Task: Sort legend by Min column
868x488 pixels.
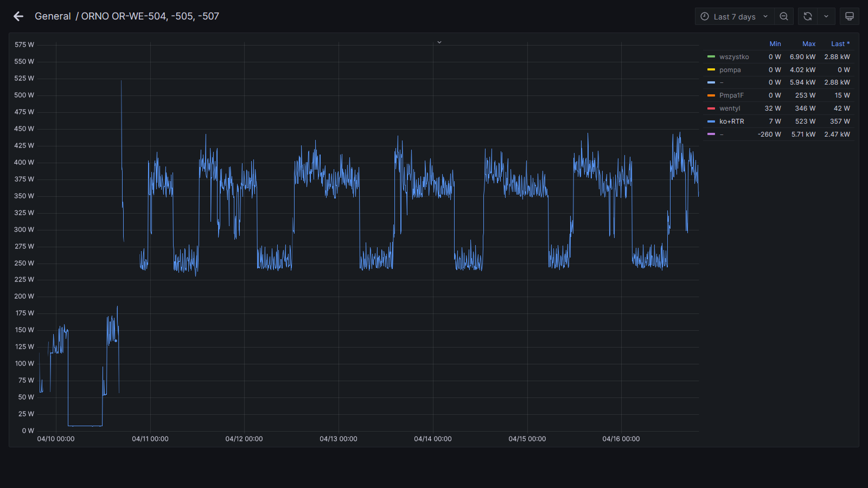Action: tap(775, 44)
